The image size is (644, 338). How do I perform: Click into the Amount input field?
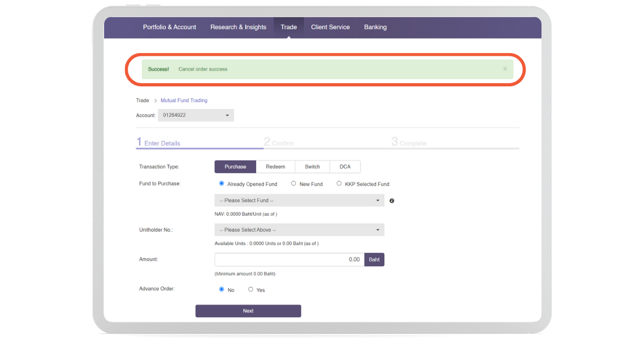(x=289, y=260)
